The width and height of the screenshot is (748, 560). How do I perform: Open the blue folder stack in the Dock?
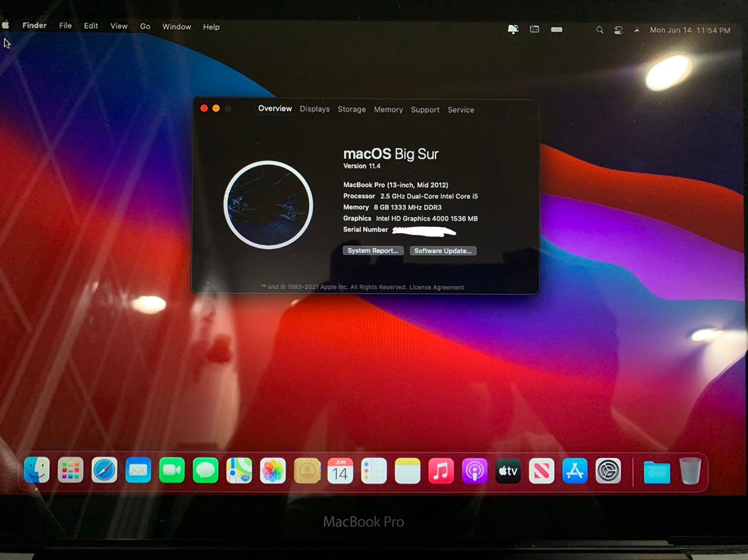656,471
